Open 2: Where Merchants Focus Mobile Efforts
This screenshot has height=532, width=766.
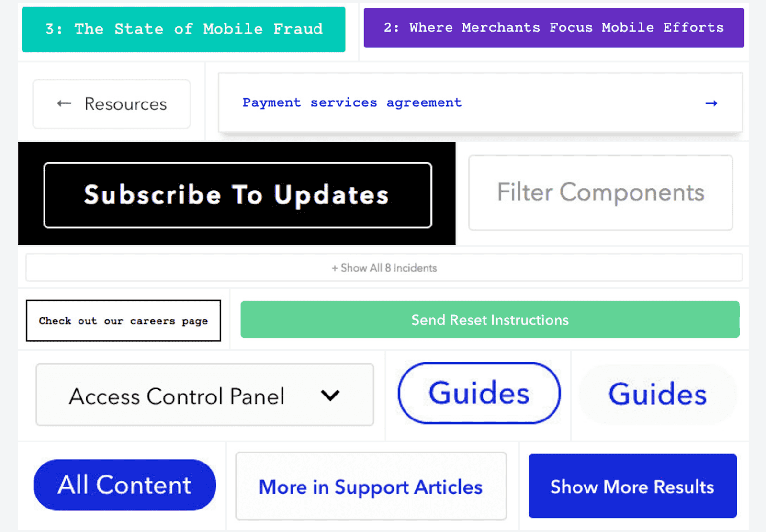[x=553, y=28]
